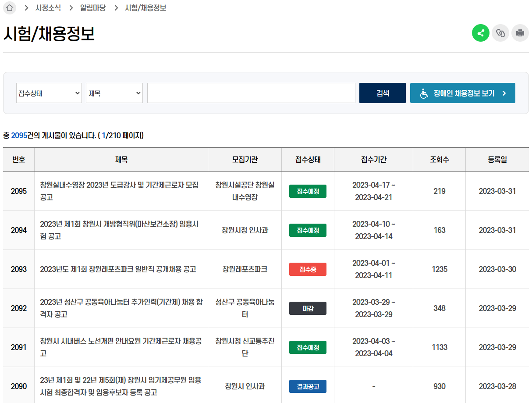This screenshot has height=403, width=532.
Task: Click the 모집기관 column header
Action: 245,160
